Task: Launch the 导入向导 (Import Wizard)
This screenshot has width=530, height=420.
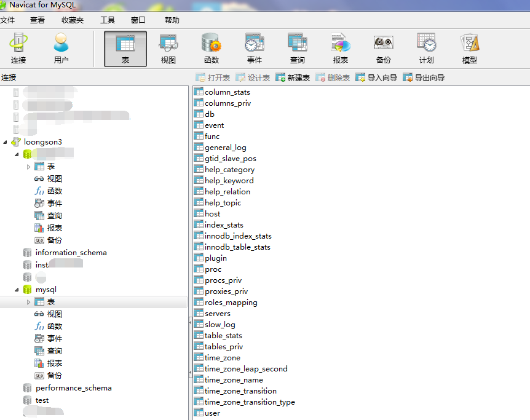Action: 376,77
